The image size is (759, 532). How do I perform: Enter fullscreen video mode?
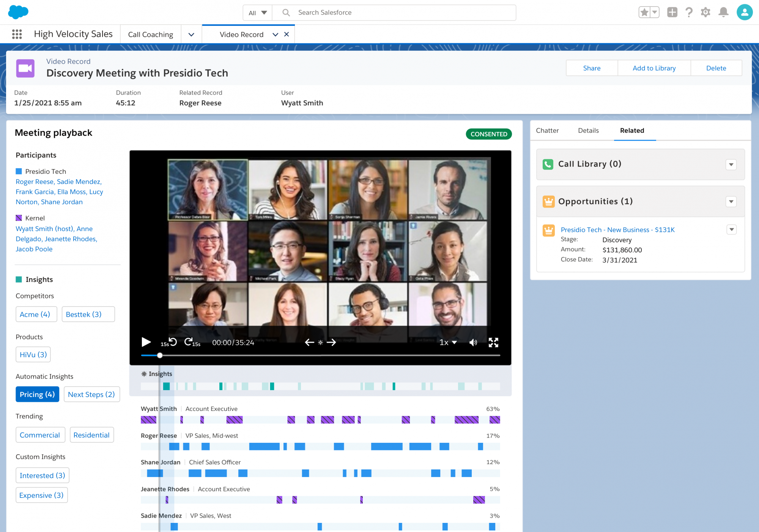tap(493, 343)
